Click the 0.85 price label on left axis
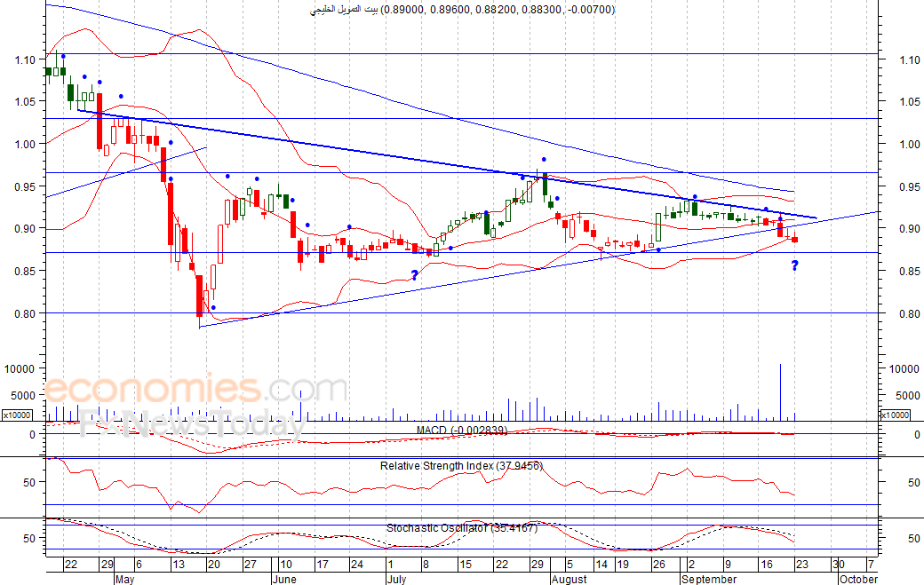 (x=25, y=271)
